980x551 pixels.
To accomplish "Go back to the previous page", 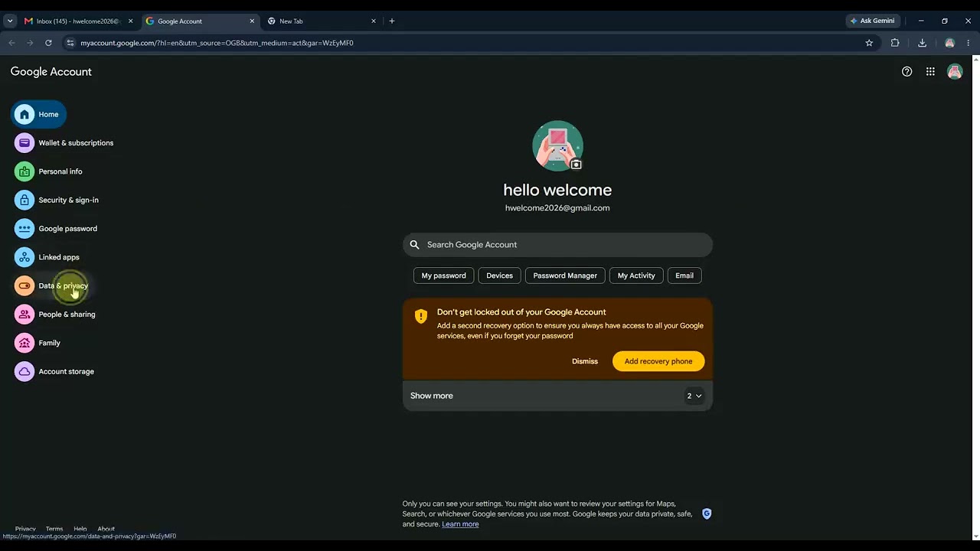I will [x=11, y=43].
